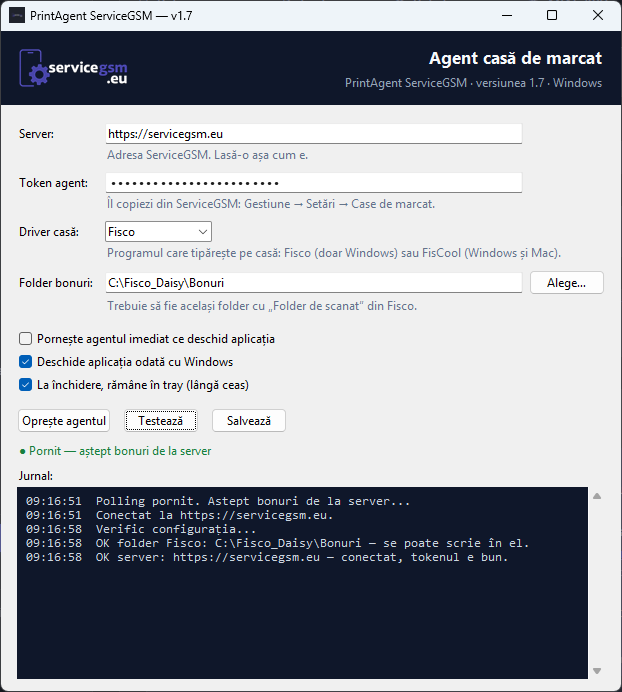Toggle 'La închidere, rămâne în tray' checkbox

pyautogui.click(x=26, y=385)
